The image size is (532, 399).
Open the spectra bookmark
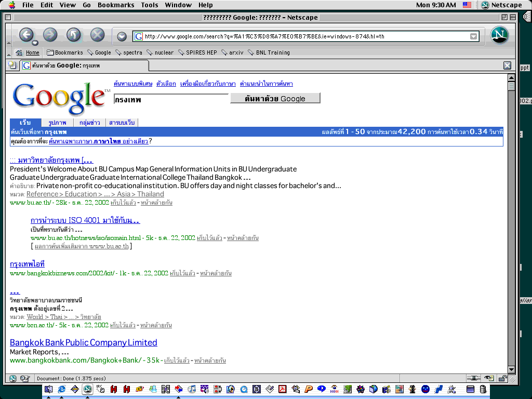[129, 52]
